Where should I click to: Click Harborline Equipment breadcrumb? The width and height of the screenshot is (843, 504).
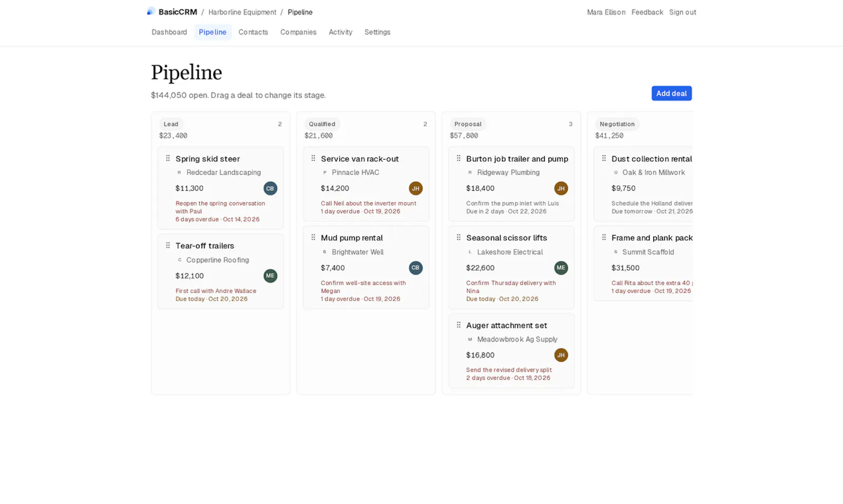click(x=242, y=12)
